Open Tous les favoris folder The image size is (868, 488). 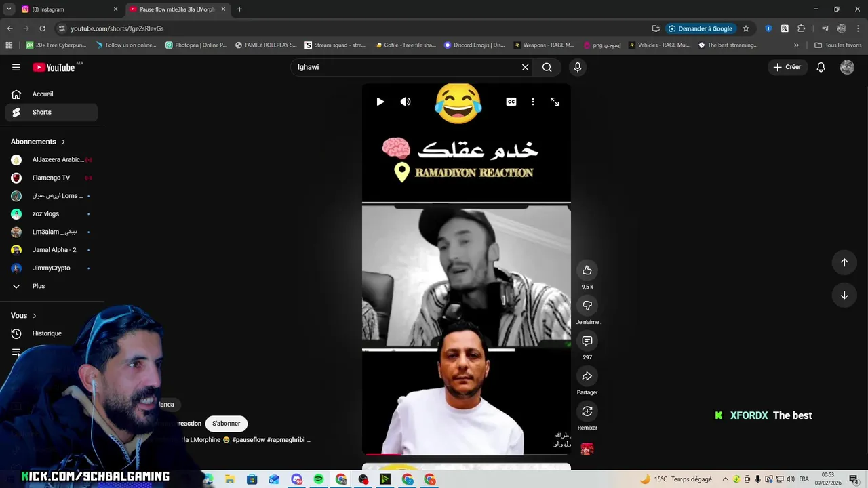click(837, 45)
